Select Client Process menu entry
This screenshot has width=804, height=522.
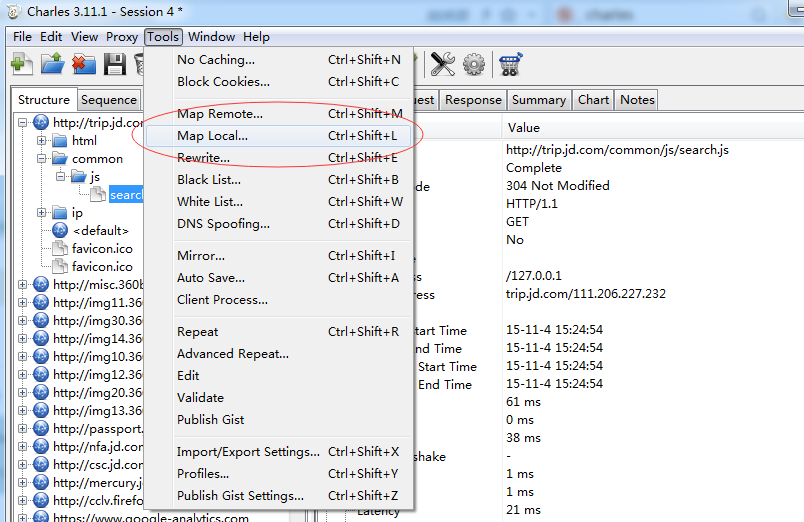[278, 299]
